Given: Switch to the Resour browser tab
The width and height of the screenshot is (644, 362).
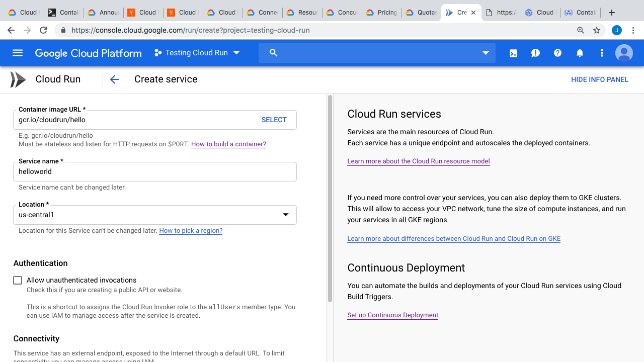Looking at the screenshot, I should tap(302, 13).
